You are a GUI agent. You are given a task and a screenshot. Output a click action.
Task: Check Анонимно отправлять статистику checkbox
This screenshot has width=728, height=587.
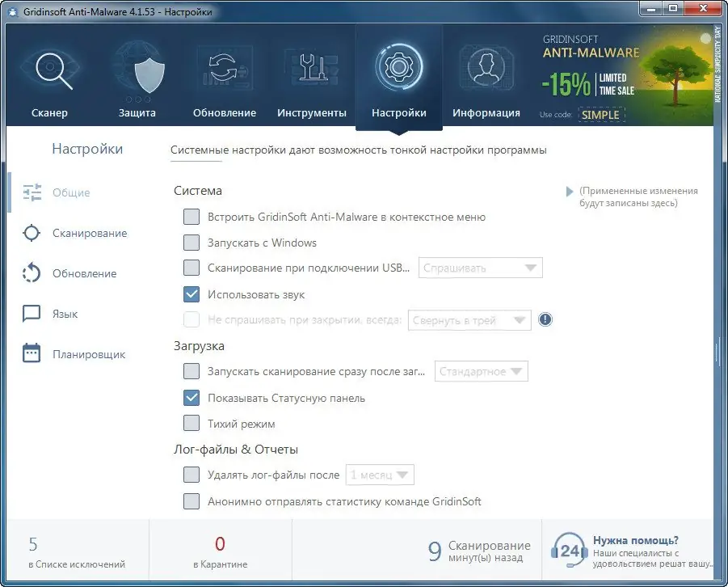coord(191,501)
